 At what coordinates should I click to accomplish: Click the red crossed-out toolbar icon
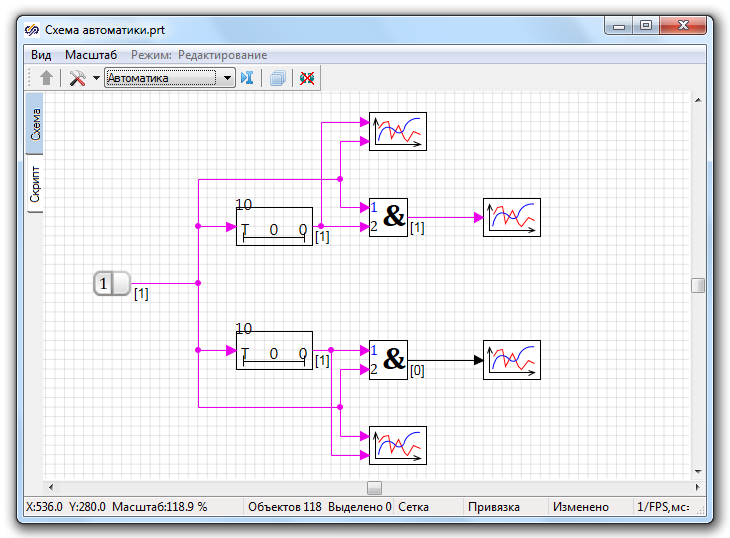click(x=307, y=78)
